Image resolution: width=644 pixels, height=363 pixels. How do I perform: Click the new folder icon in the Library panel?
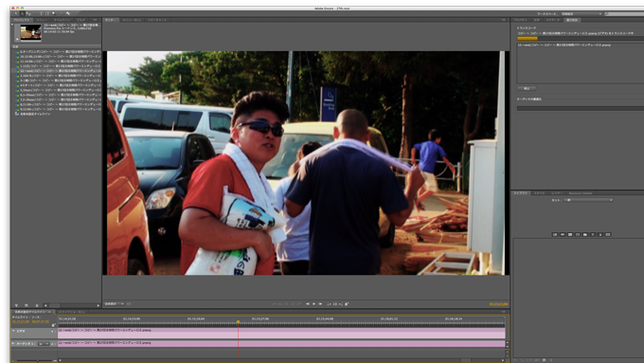[585, 234]
